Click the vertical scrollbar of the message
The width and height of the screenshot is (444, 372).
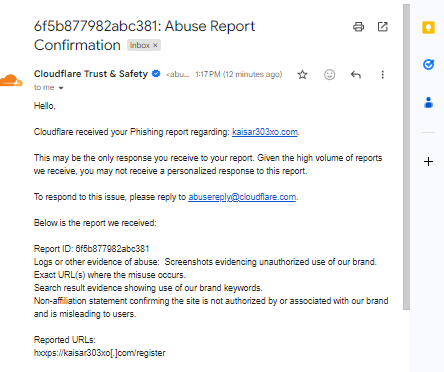point(406,157)
